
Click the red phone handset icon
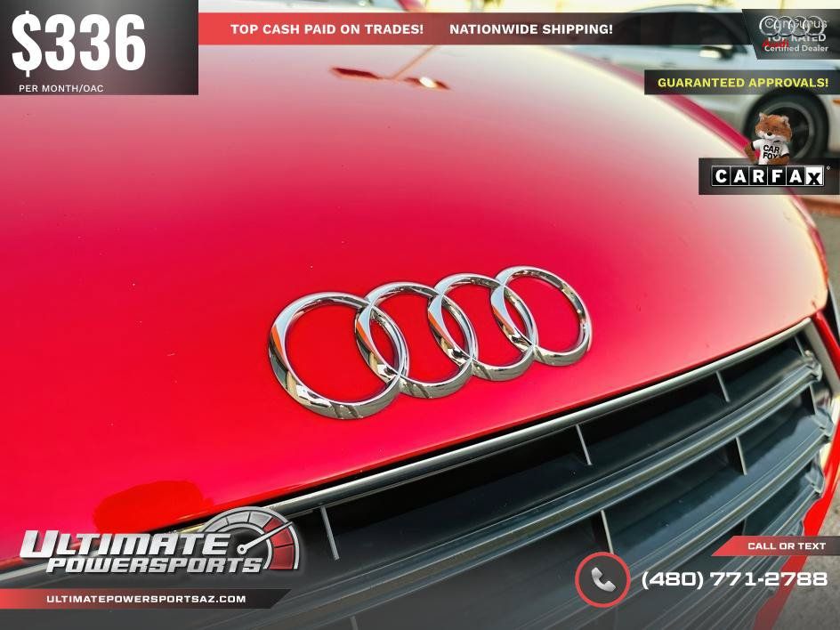[602, 579]
